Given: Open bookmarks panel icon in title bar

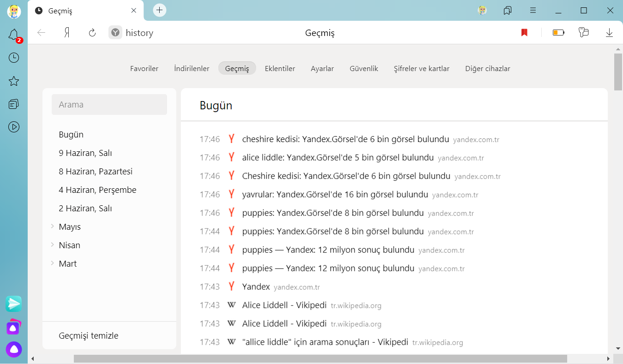Looking at the screenshot, I should 508,10.
